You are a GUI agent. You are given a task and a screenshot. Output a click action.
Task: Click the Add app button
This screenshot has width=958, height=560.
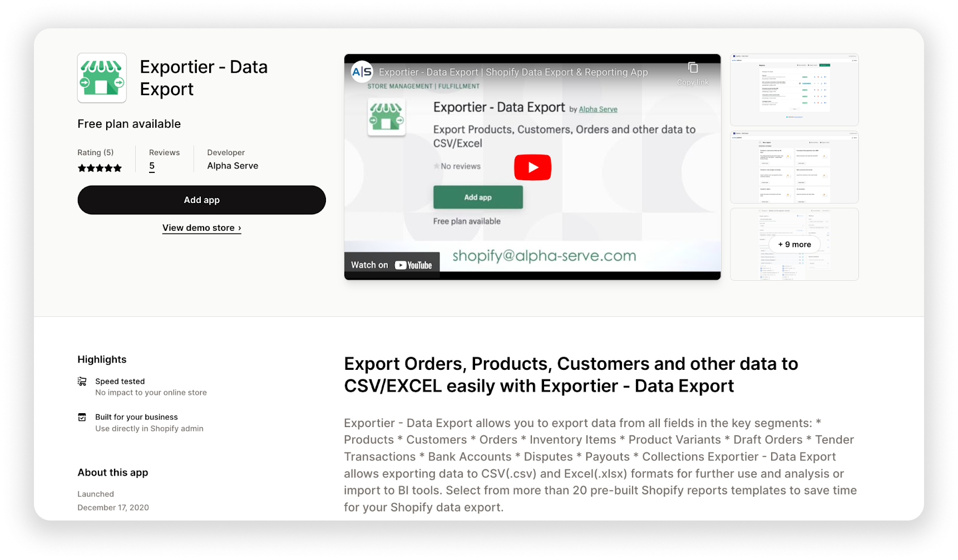pos(201,200)
